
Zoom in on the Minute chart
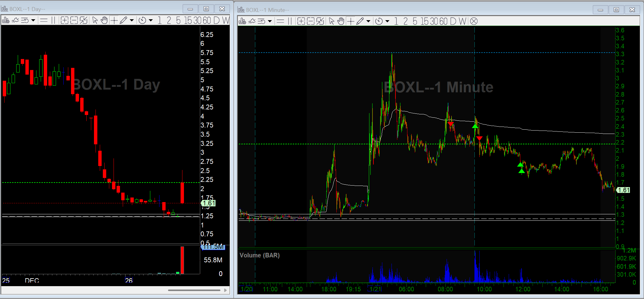click(301, 21)
